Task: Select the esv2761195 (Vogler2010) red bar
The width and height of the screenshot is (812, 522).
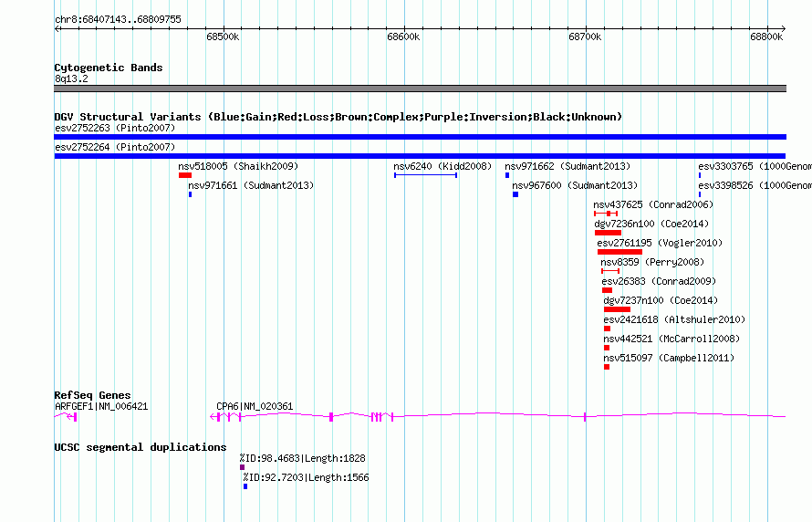Action: coord(619,252)
